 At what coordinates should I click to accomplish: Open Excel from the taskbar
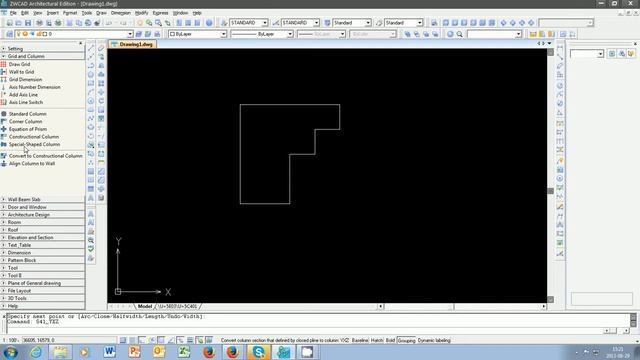184,352
